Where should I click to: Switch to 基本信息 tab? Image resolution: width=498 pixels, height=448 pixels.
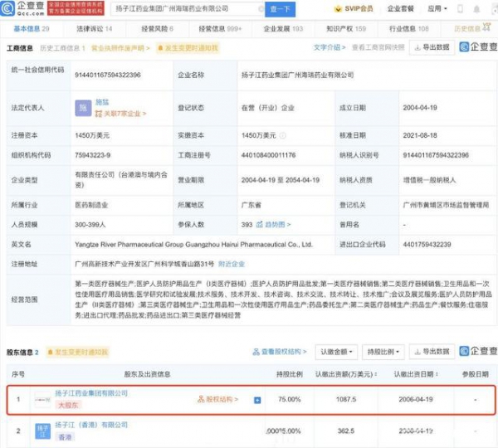point(32,29)
